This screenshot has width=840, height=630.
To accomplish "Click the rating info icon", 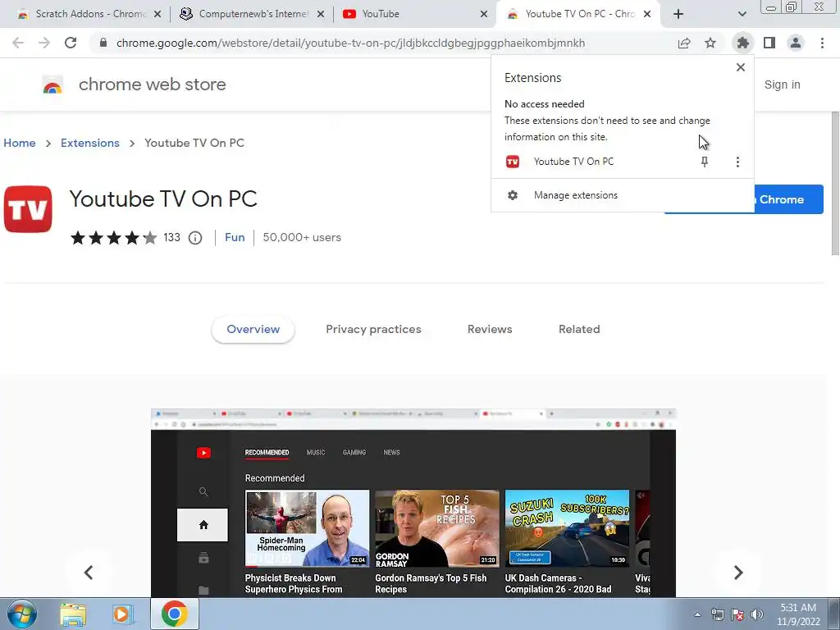I will click(195, 238).
